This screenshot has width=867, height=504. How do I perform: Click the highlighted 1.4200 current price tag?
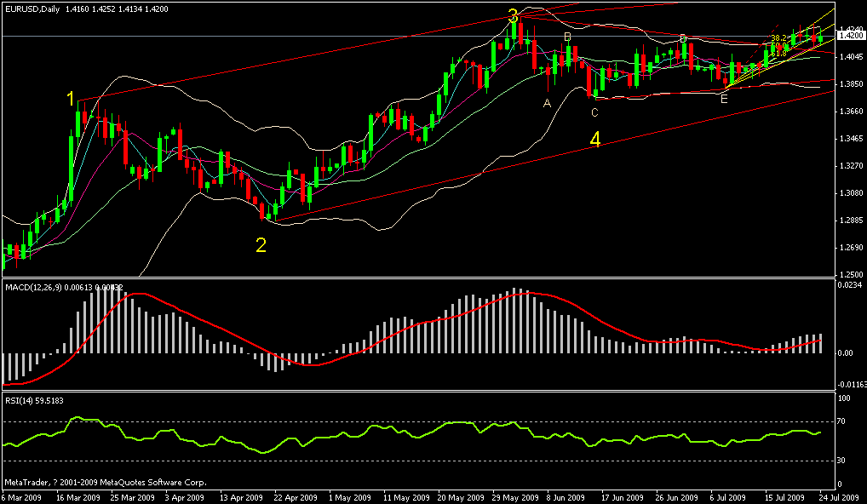[851, 36]
